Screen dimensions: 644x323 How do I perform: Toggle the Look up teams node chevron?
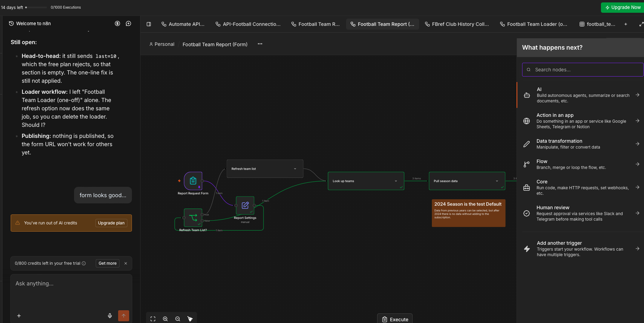(x=396, y=181)
